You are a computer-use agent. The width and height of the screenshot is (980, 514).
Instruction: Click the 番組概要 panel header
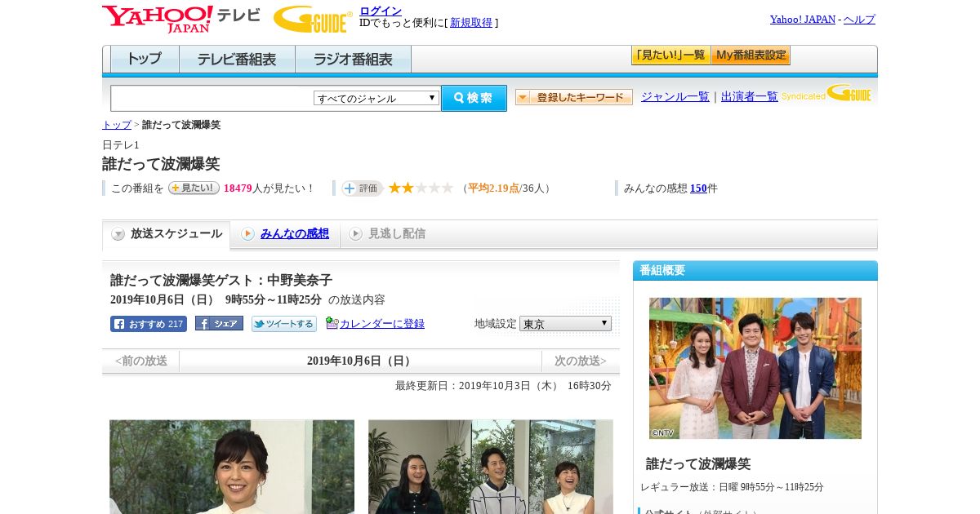[x=755, y=271]
